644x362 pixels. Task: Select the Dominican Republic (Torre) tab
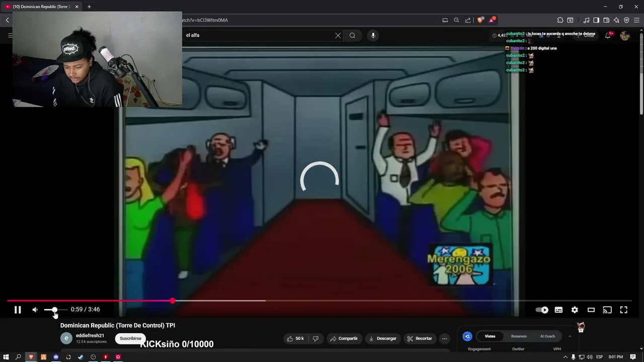pos(42,7)
